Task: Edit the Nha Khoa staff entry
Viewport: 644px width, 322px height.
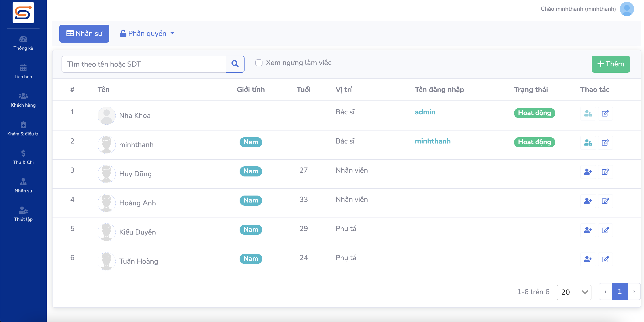Action: (x=605, y=113)
